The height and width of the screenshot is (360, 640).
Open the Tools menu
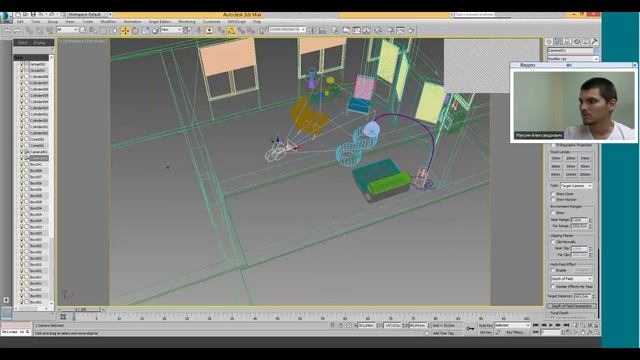(x=36, y=22)
